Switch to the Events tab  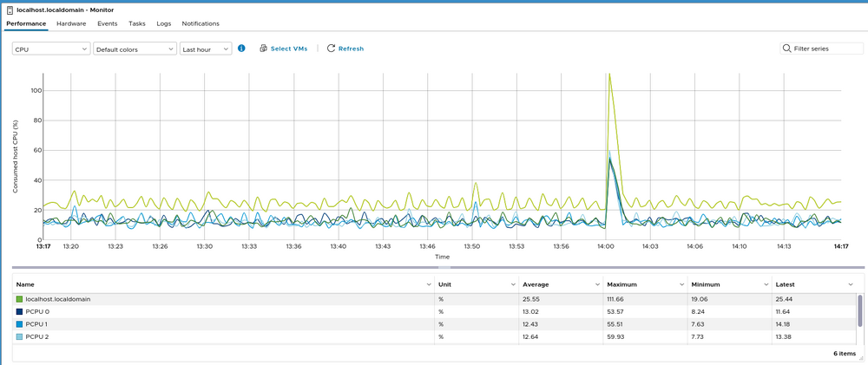(x=108, y=23)
